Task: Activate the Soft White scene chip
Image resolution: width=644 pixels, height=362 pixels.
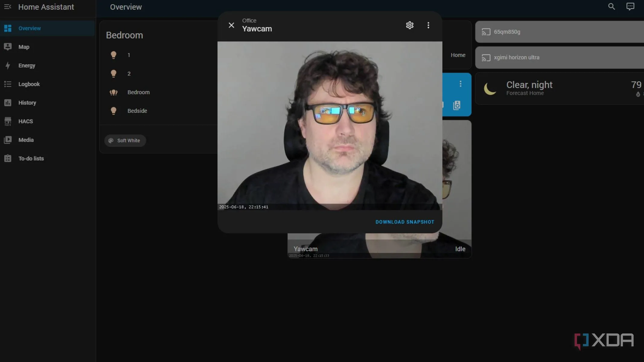Action: click(125, 141)
